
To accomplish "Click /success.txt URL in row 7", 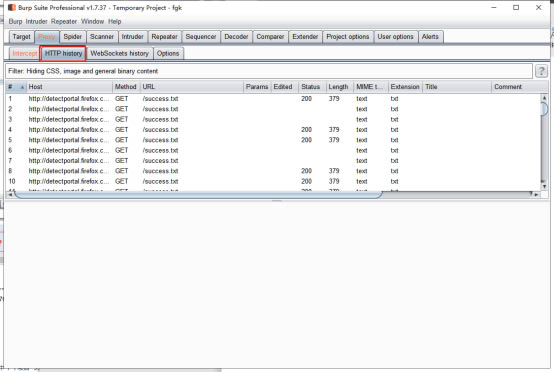I will point(160,161).
